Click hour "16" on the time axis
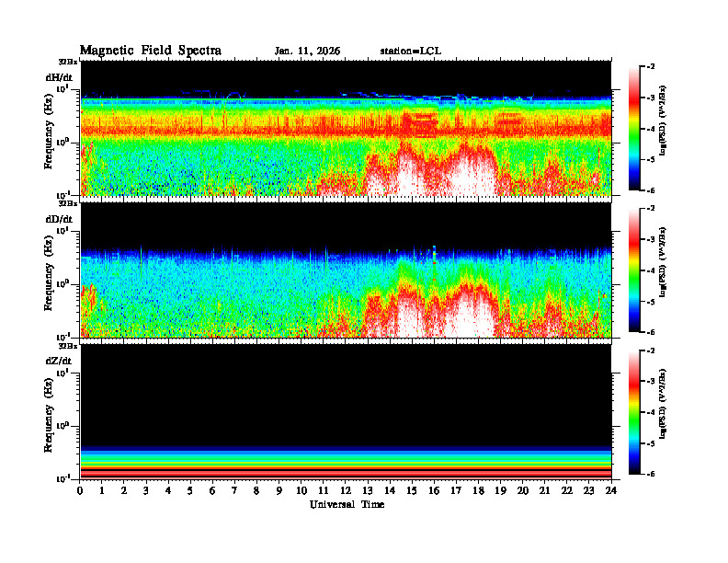Viewport: 728px width, 563px height. point(434,490)
